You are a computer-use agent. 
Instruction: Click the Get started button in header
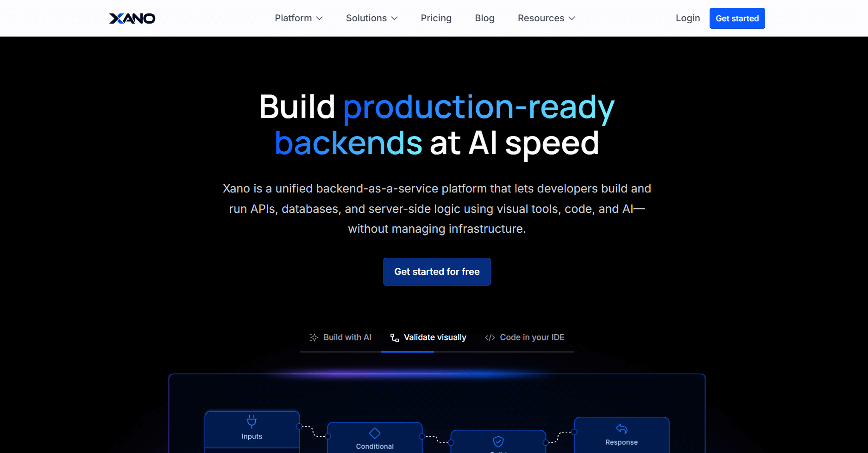[x=737, y=19]
